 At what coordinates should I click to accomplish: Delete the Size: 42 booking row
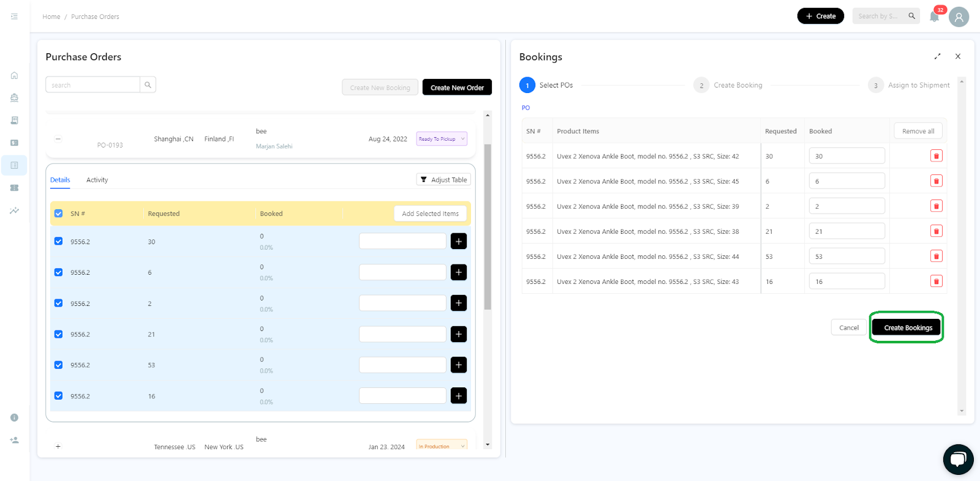click(x=936, y=156)
